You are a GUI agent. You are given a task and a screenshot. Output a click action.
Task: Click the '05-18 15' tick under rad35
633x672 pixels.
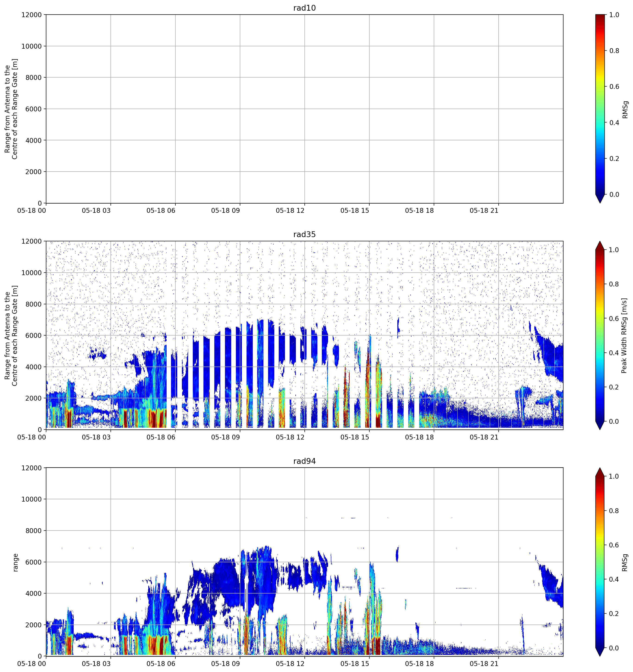point(355,437)
